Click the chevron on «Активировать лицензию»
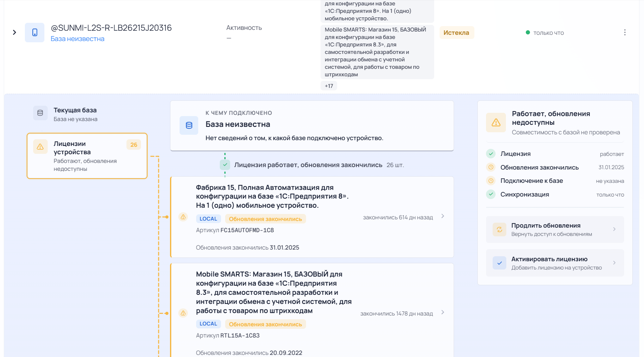The height and width of the screenshot is (357, 644). tap(614, 263)
